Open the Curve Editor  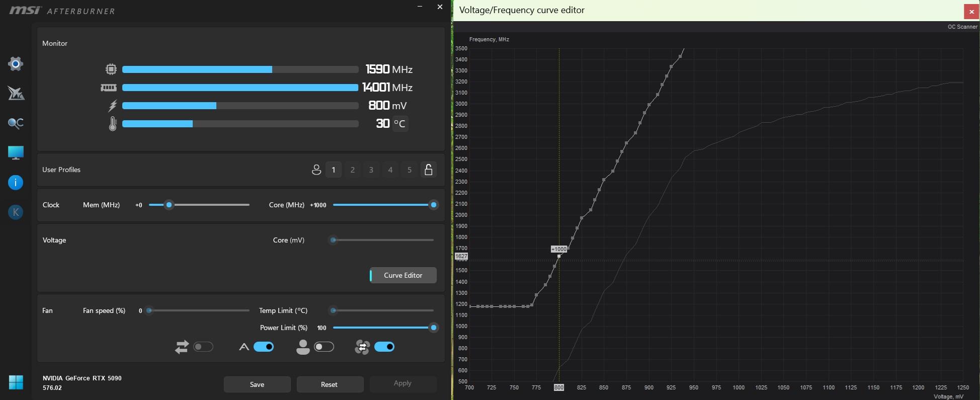tap(403, 275)
